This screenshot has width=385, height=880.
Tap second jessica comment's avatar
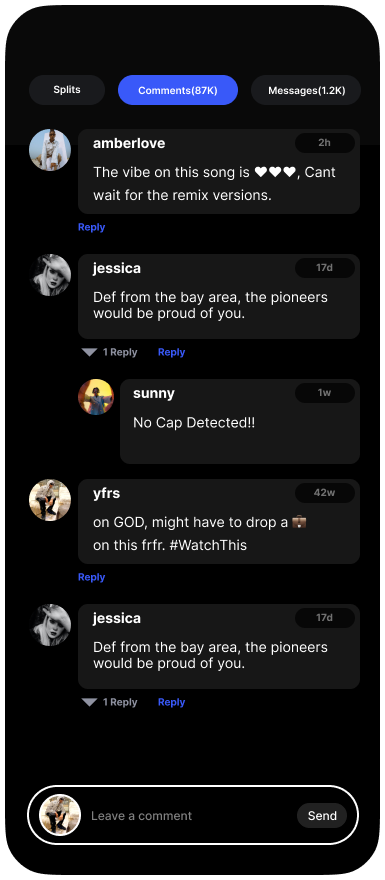(50, 625)
